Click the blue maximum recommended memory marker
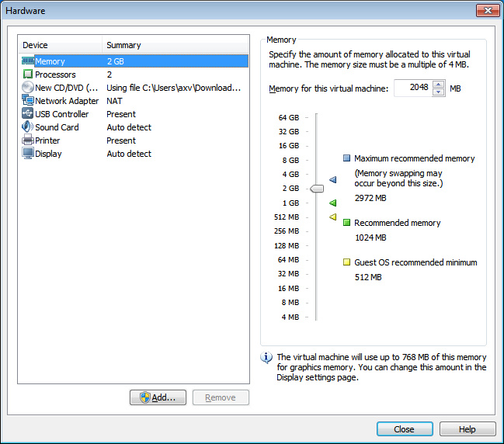504x444 pixels. point(333,179)
